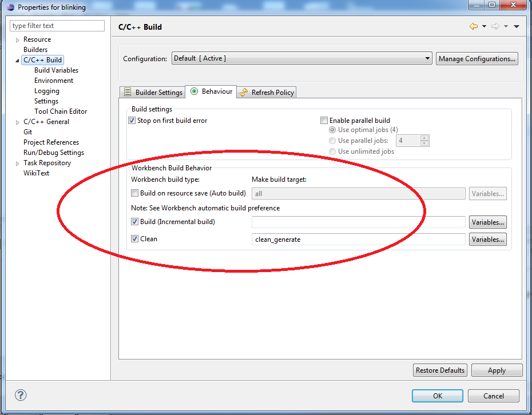Open the Configuration dropdown
The width and height of the screenshot is (532, 415).
tap(301, 58)
